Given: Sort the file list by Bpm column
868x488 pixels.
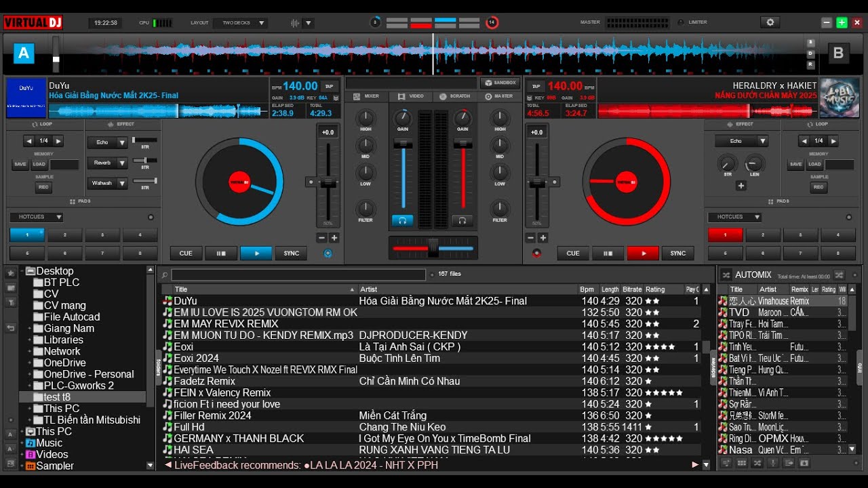Looking at the screenshot, I should [x=587, y=289].
